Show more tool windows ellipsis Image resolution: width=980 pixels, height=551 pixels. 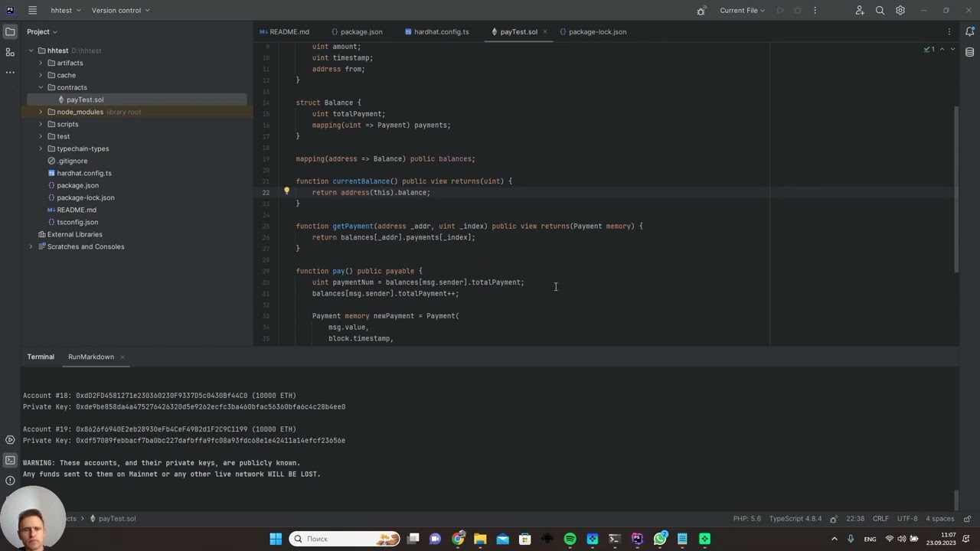tap(10, 72)
